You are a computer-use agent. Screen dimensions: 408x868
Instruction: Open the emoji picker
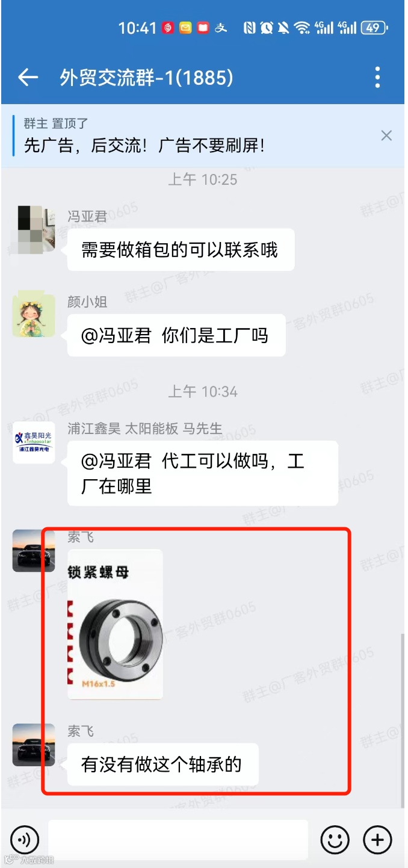[x=335, y=839]
